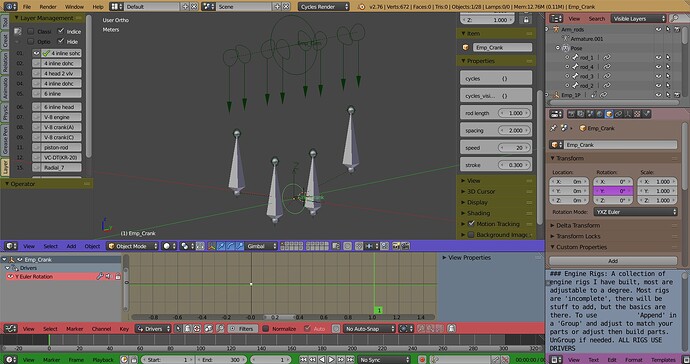Click the 3D view editor type icon
690x364 pixels.
pos(11,246)
